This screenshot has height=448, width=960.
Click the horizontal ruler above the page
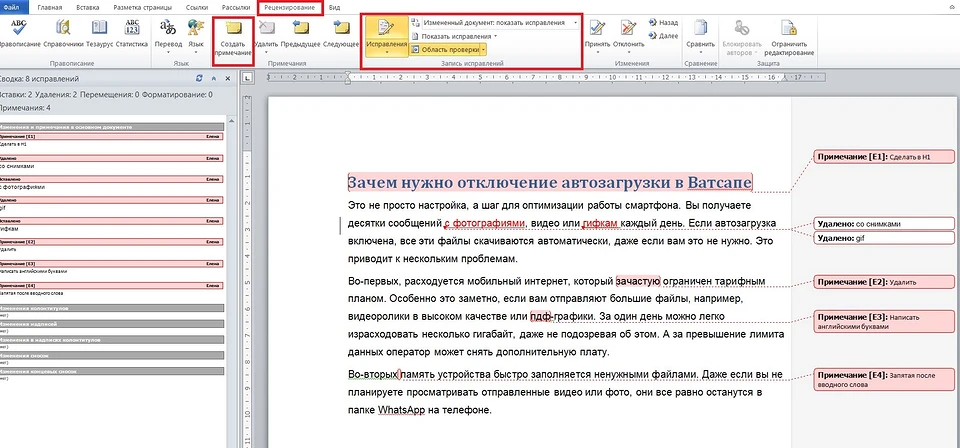547,78
